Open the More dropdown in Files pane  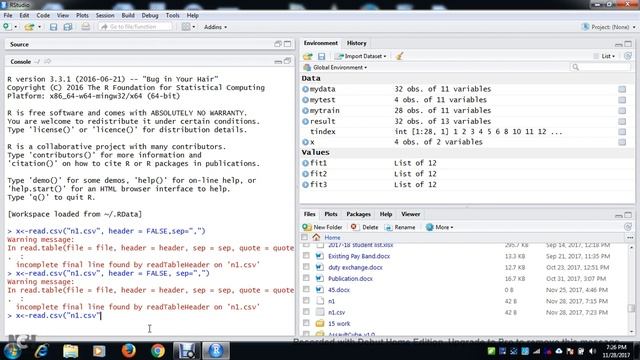tap(439, 227)
